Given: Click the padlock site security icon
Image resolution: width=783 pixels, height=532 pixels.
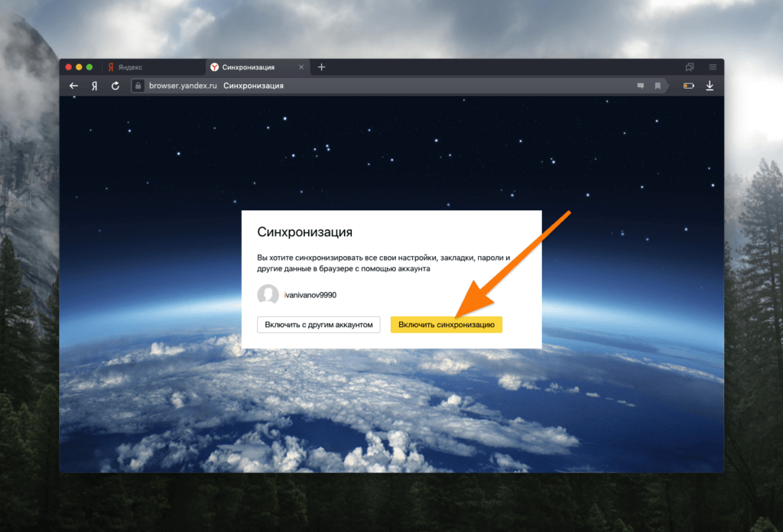Looking at the screenshot, I should (x=138, y=86).
